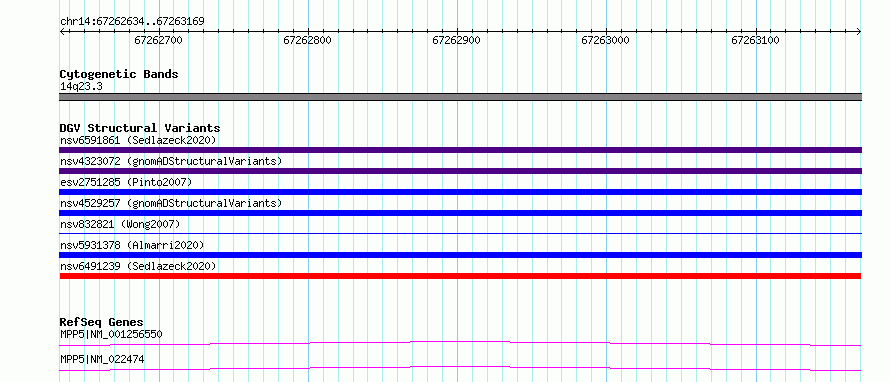Select the RefSeq Genes track title
This screenshot has height=382, width=890.
click(x=102, y=322)
